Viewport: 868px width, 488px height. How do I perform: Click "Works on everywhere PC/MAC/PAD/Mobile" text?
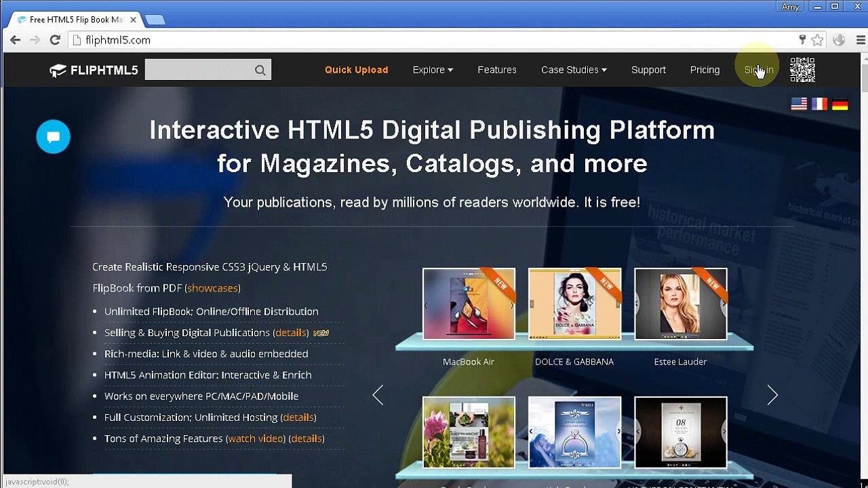201,396
